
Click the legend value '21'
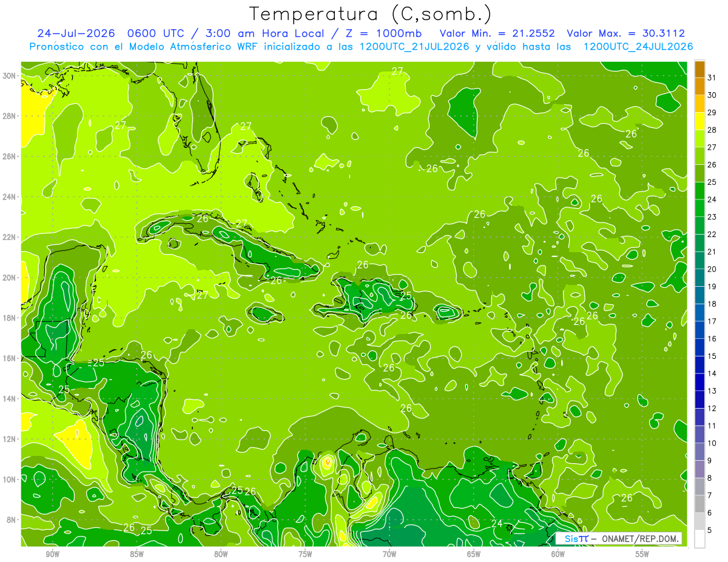click(x=712, y=252)
